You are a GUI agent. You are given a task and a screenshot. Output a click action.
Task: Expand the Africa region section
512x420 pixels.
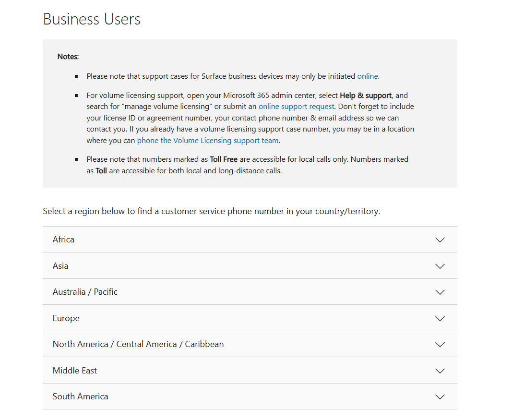point(63,240)
